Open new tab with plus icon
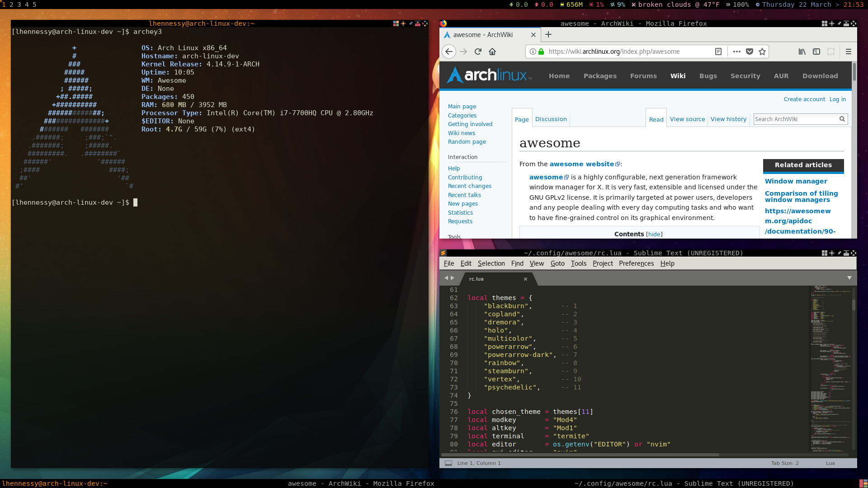This screenshot has width=868, height=488. (548, 35)
